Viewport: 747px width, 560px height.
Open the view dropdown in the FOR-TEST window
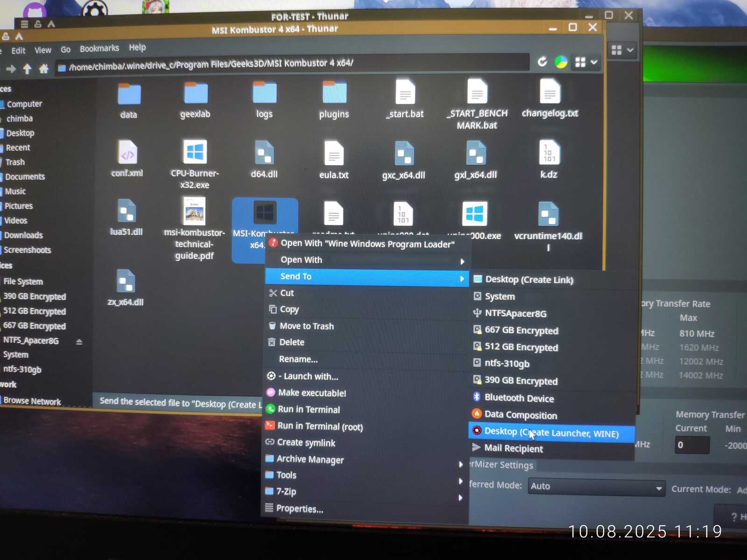(x=623, y=50)
